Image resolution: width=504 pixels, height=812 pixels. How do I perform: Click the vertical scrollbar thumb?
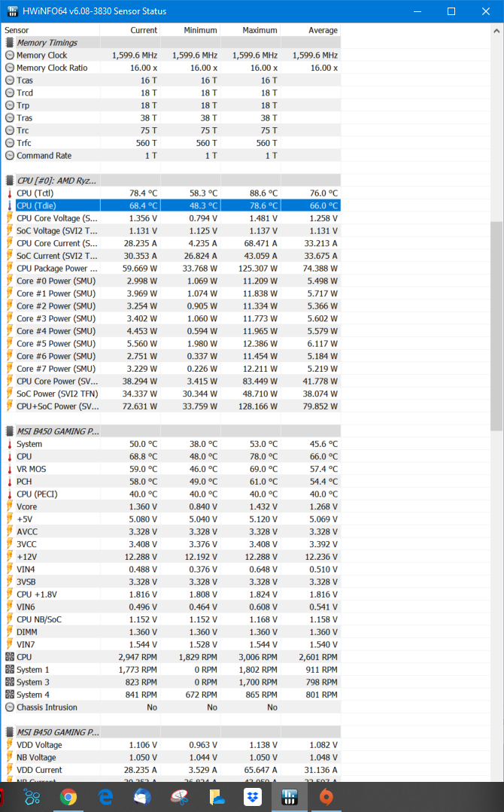[x=496, y=327]
